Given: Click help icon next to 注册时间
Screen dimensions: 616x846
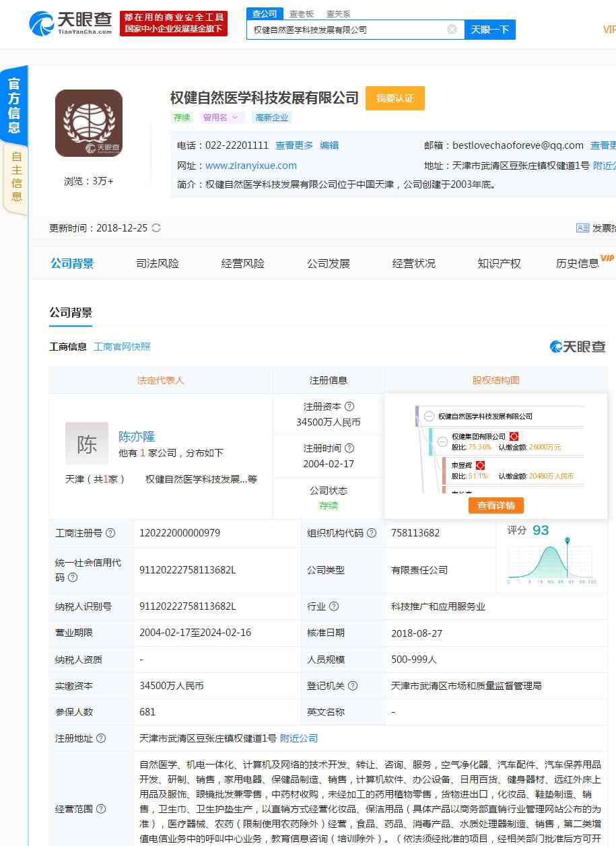Looking at the screenshot, I should (349, 448).
